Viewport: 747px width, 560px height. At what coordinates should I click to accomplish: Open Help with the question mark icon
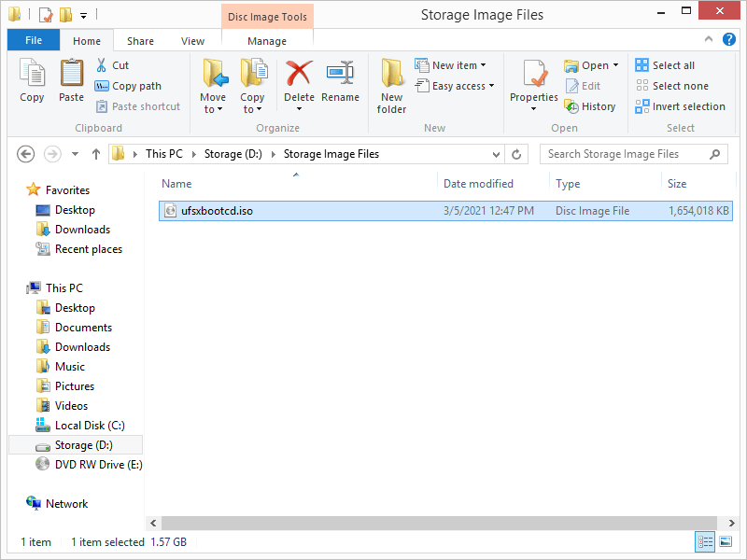[729, 39]
